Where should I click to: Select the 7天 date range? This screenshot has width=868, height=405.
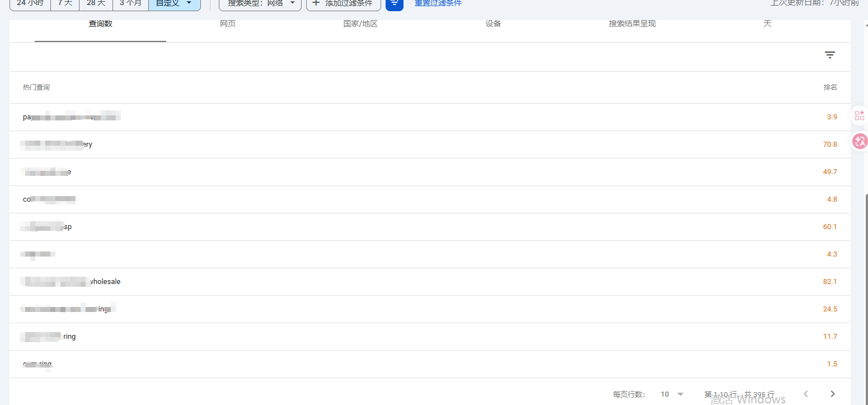(x=65, y=3)
